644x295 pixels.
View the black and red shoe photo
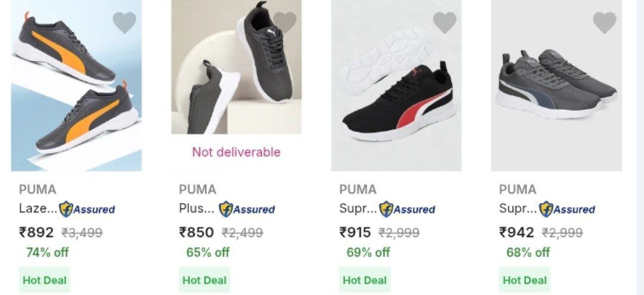396,90
